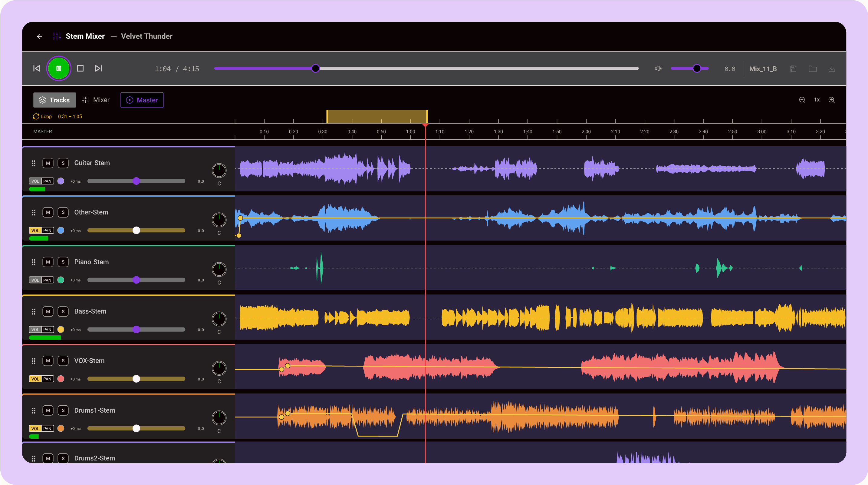The width and height of the screenshot is (868, 485).
Task: Click the Bass-Stem pan knob
Action: coord(219,319)
